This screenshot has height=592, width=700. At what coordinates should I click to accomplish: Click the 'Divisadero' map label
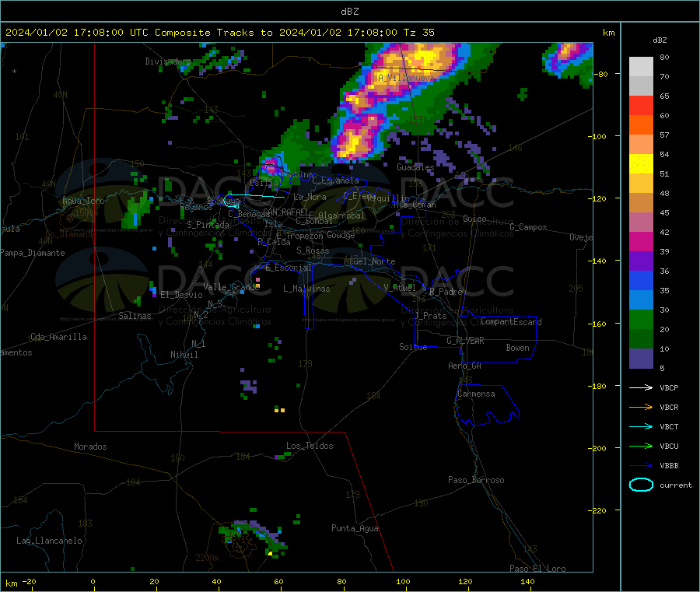[x=168, y=61]
